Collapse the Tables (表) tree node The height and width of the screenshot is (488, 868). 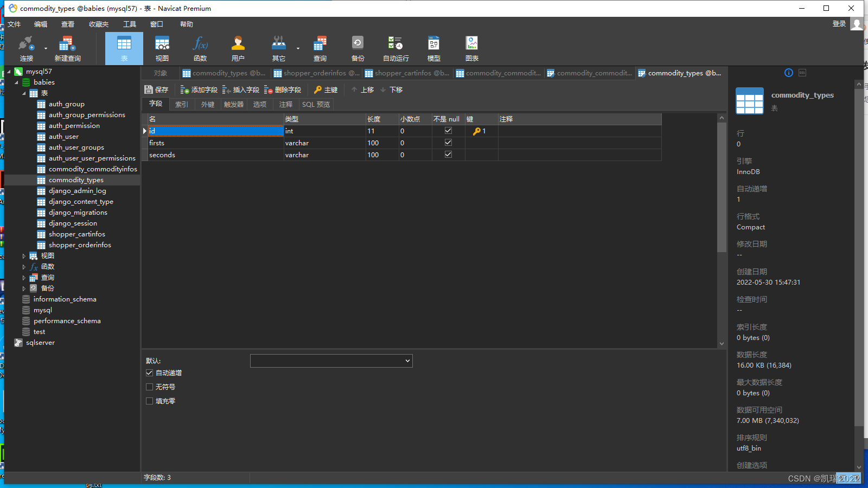[x=24, y=93]
